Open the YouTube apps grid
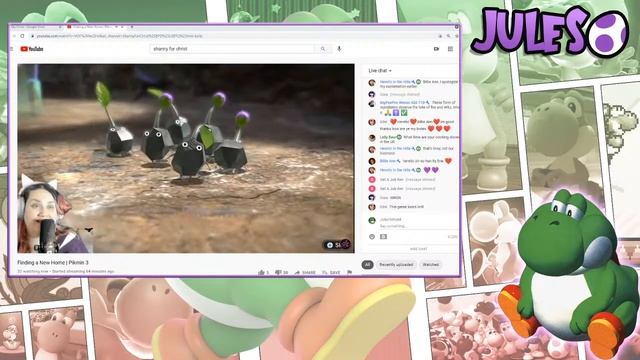Viewport: 640px width, 360px height. [450, 49]
